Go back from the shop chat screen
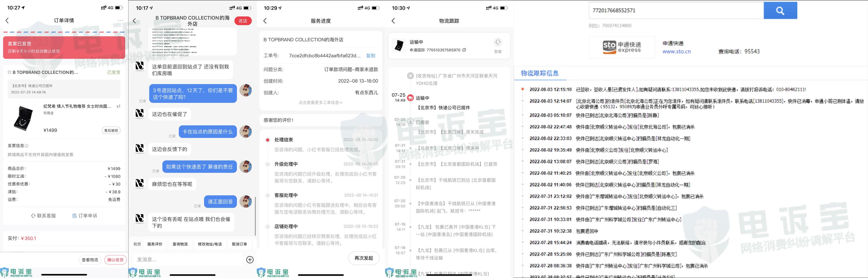This screenshot has width=868, height=278. (x=134, y=21)
